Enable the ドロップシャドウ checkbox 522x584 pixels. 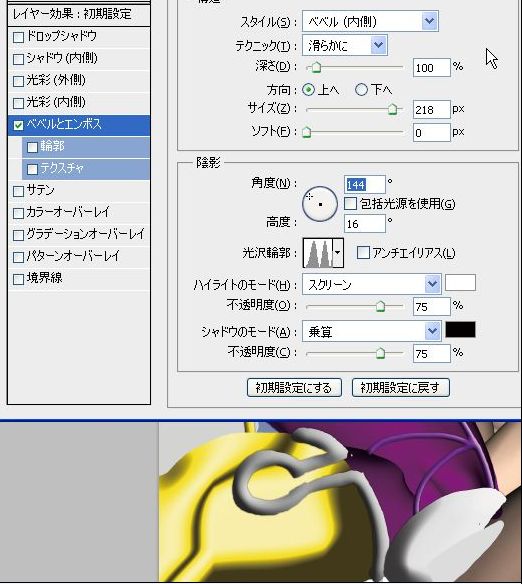click(18, 37)
